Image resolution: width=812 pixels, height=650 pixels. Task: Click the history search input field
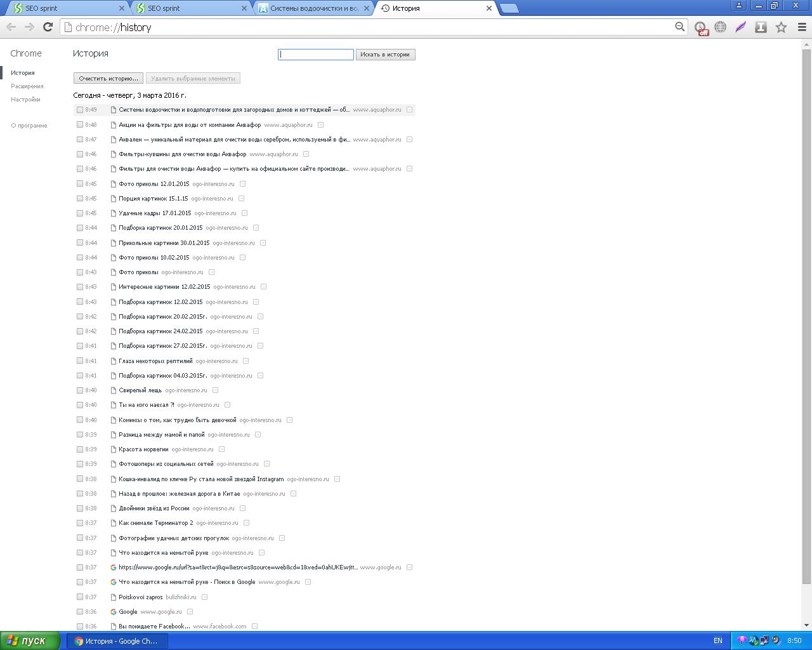click(316, 55)
